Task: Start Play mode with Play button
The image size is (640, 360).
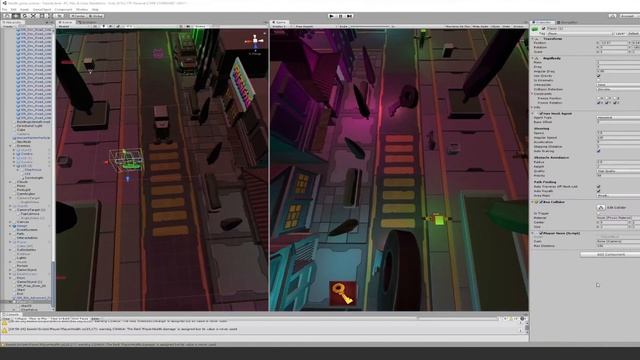Action: [332, 16]
